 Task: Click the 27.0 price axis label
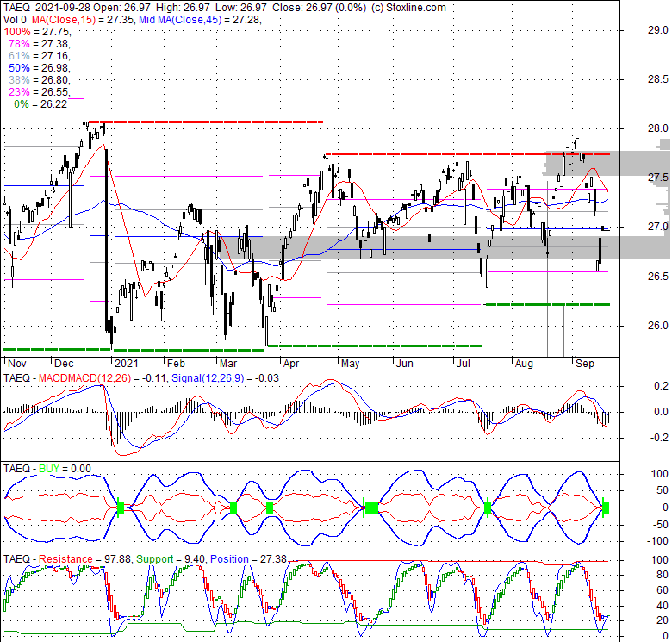[658, 227]
